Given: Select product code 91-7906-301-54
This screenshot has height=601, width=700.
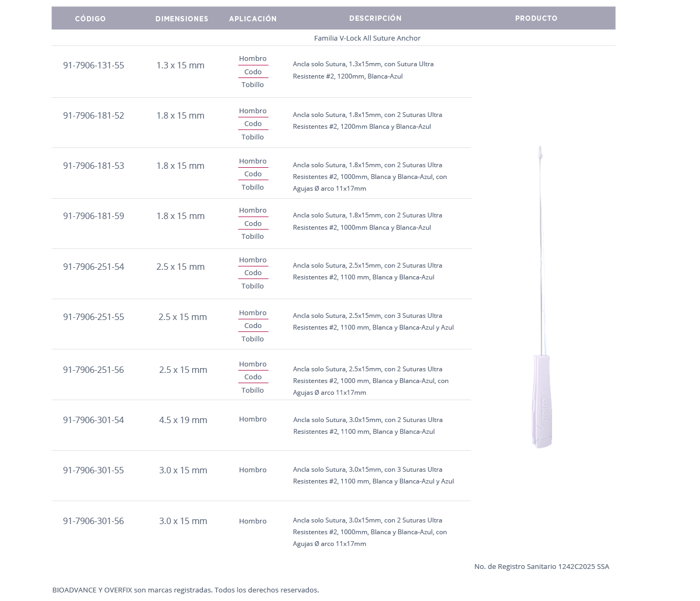Looking at the screenshot, I should coord(93,420).
